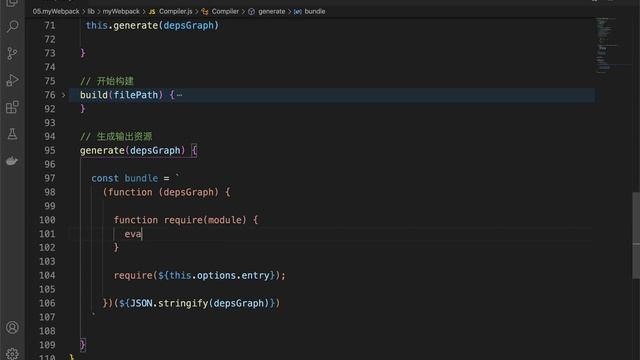Image resolution: width=640 pixels, height=360 pixels.
Task: Open the Explorer files icon
Action: point(12,3)
